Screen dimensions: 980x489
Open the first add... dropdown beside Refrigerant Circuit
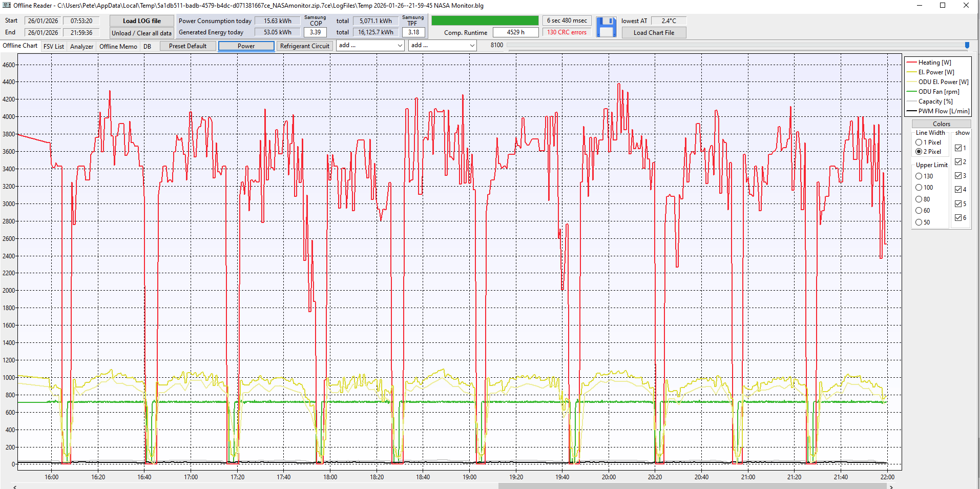coord(370,46)
